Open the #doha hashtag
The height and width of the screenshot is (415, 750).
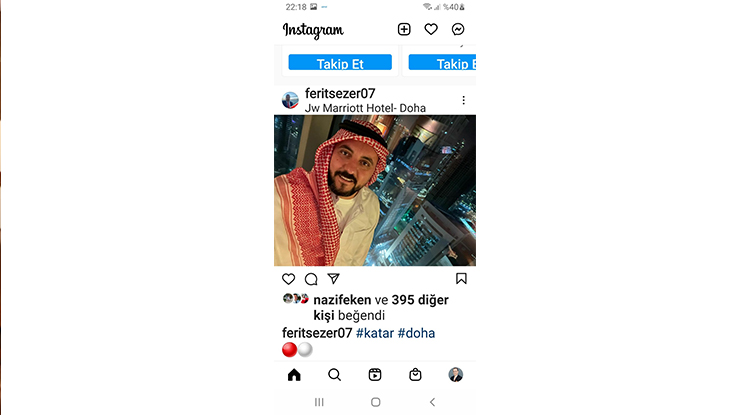coord(416,333)
